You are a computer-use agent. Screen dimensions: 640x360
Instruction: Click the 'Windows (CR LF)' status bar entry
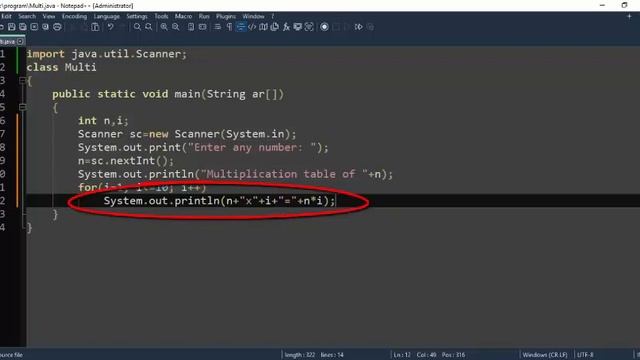point(544,355)
